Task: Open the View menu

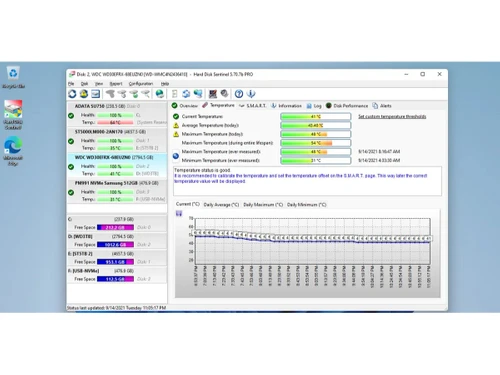Action: point(99,84)
